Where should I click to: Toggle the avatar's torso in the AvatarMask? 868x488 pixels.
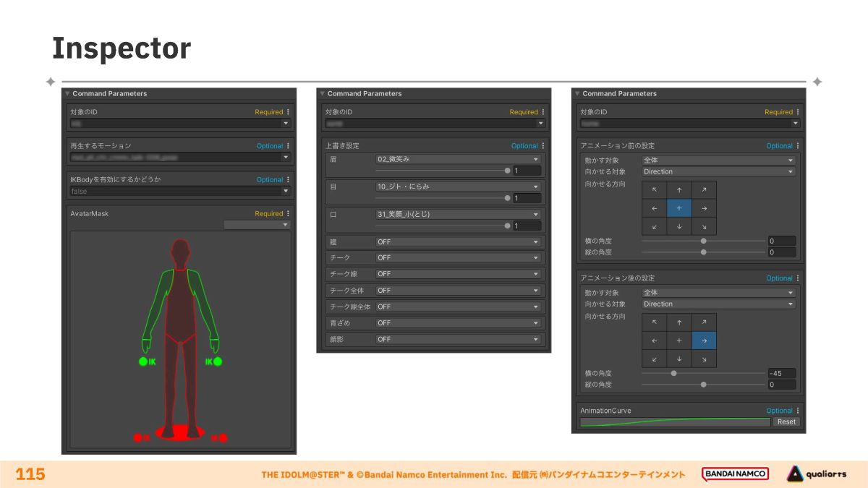pyautogui.click(x=179, y=304)
